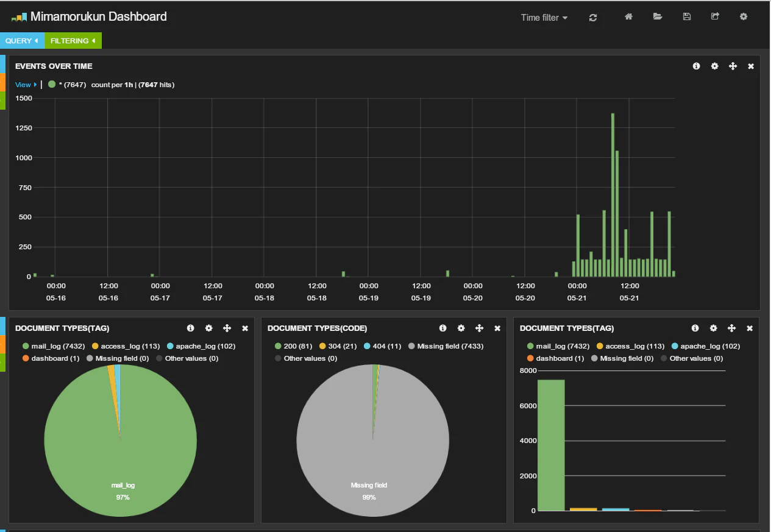Click mail_log (7432) legend in pie panel
Viewport: 771px width, 532px height.
[54, 346]
